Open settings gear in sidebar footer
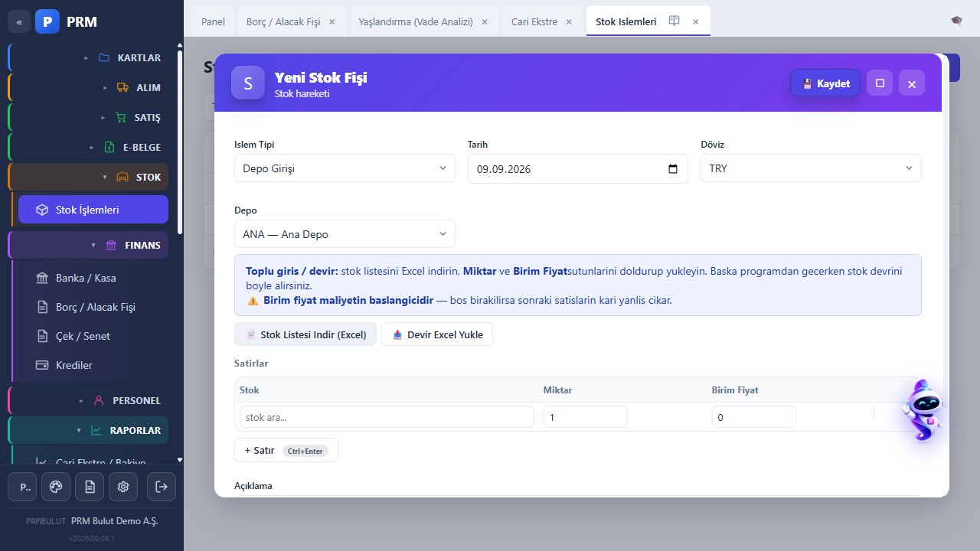Screen dimensions: 980x551 (123, 487)
